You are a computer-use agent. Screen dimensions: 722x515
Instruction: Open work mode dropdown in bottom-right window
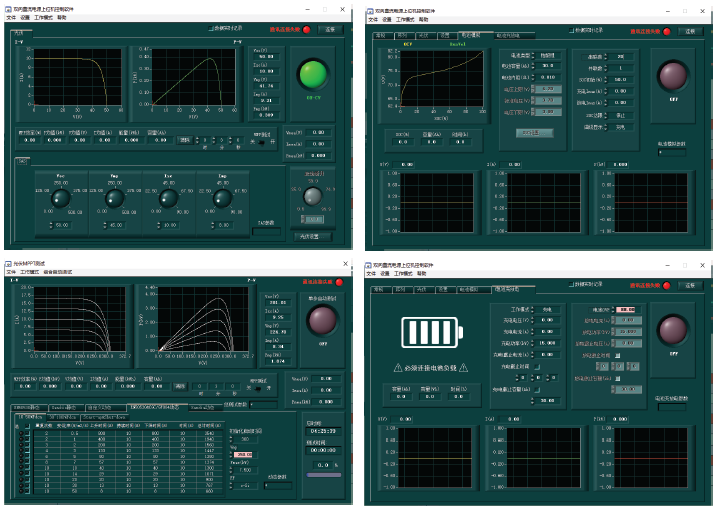tap(548, 310)
